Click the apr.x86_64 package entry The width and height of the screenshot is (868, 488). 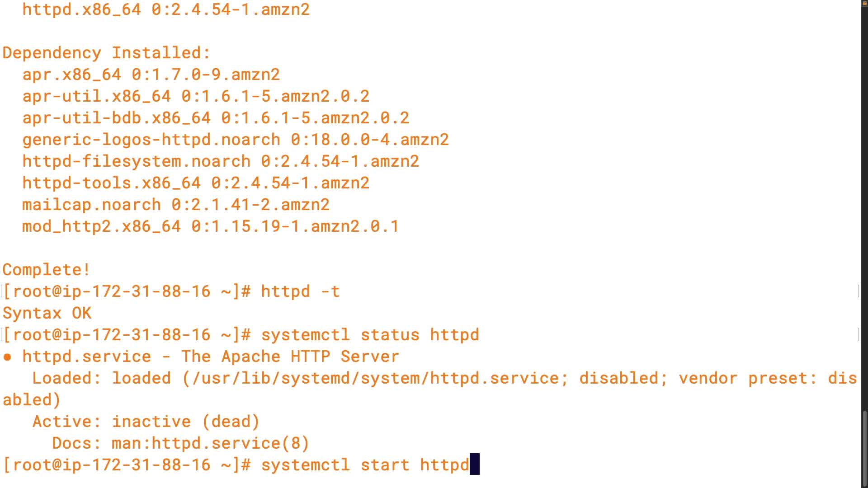pyautogui.click(x=151, y=75)
